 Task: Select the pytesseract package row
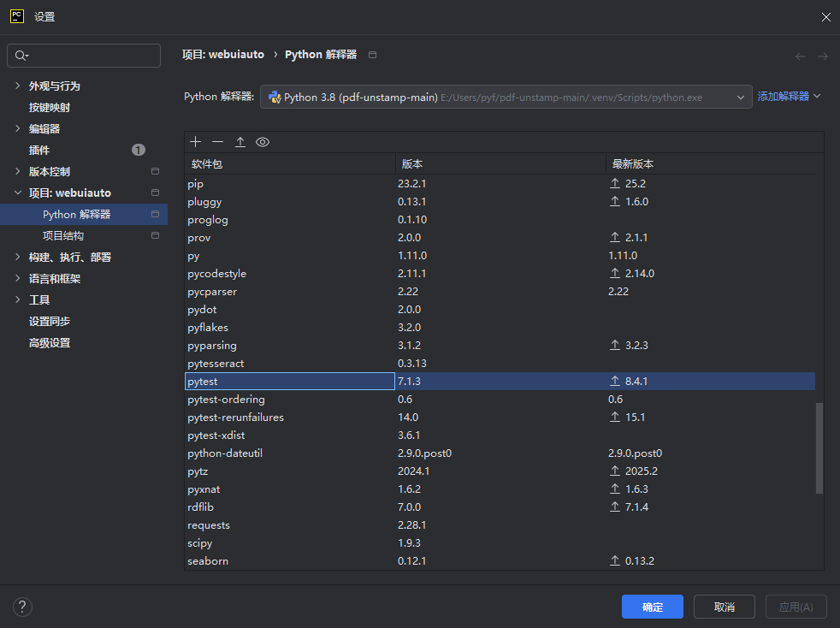(500, 364)
